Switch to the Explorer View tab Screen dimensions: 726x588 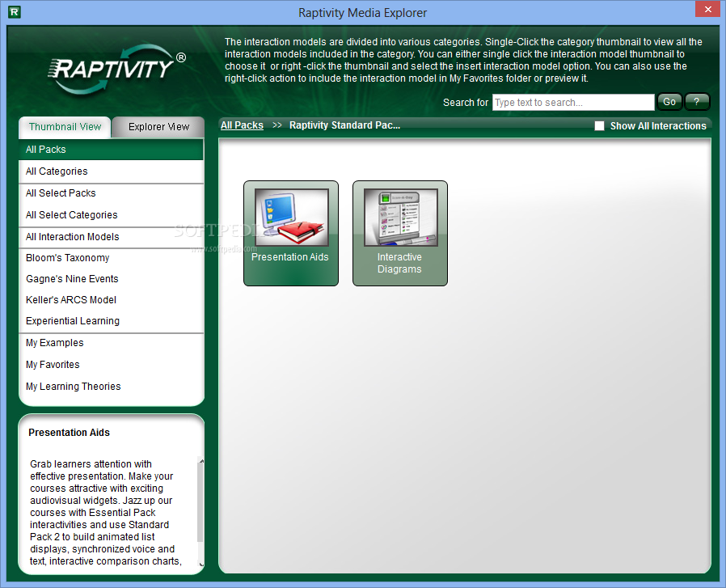point(158,127)
